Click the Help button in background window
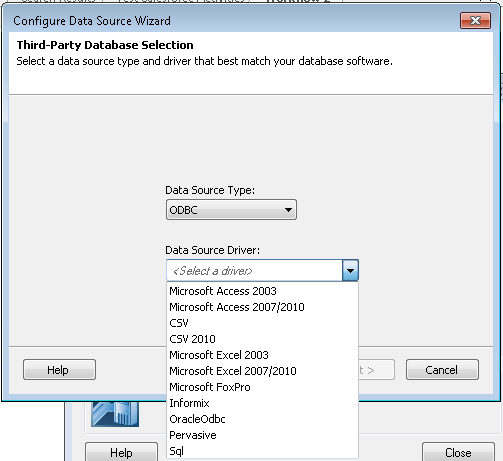 [x=121, y=452]
